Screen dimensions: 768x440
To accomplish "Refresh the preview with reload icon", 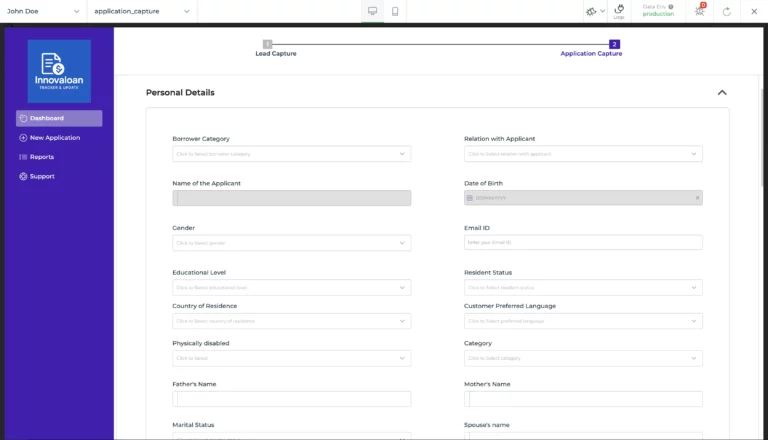I will coord(727,11).
